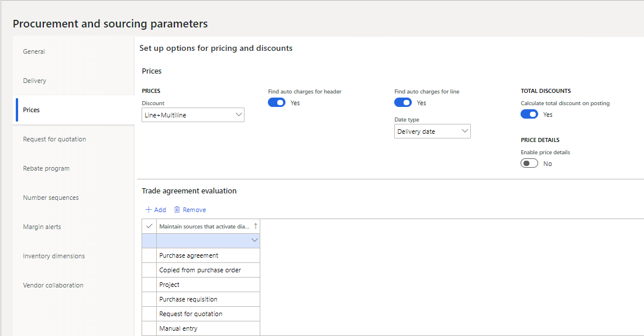
Task: Open the Request for quotation tab
Action: click(54, 139)
